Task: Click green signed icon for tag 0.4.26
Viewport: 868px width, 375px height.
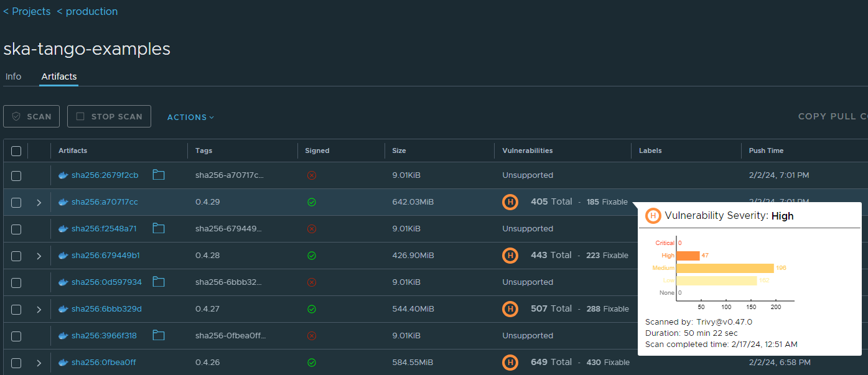Action: point(312,363)
